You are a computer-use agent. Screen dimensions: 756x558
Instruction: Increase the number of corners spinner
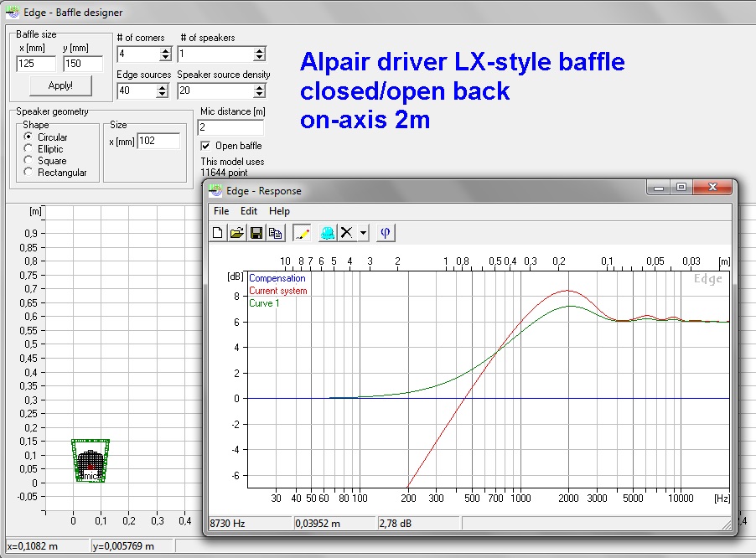pos(165,50)
